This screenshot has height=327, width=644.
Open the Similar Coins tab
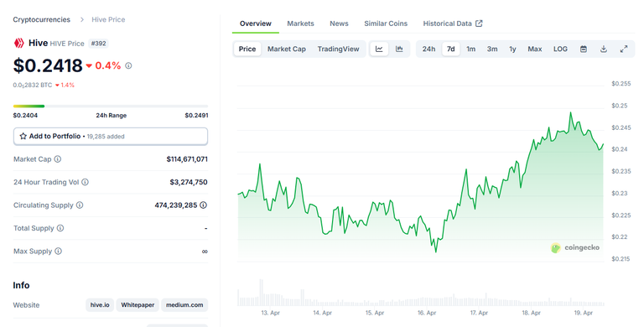386,23
